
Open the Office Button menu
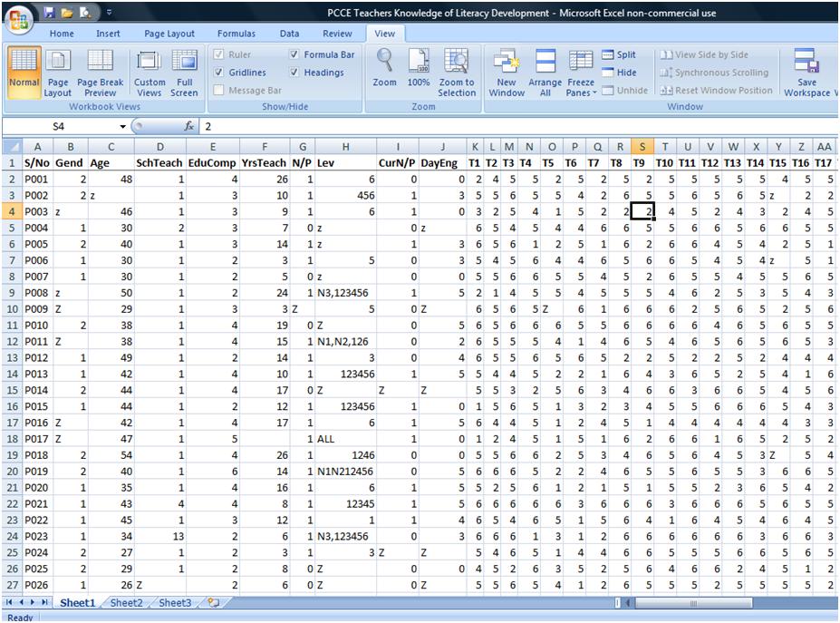pos(19,20)
